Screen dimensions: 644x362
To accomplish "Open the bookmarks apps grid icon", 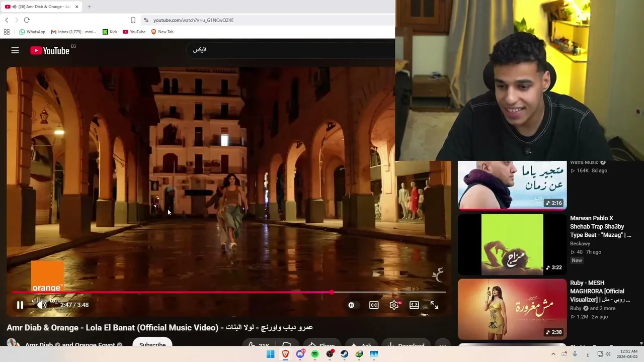I will coord(7,32).
